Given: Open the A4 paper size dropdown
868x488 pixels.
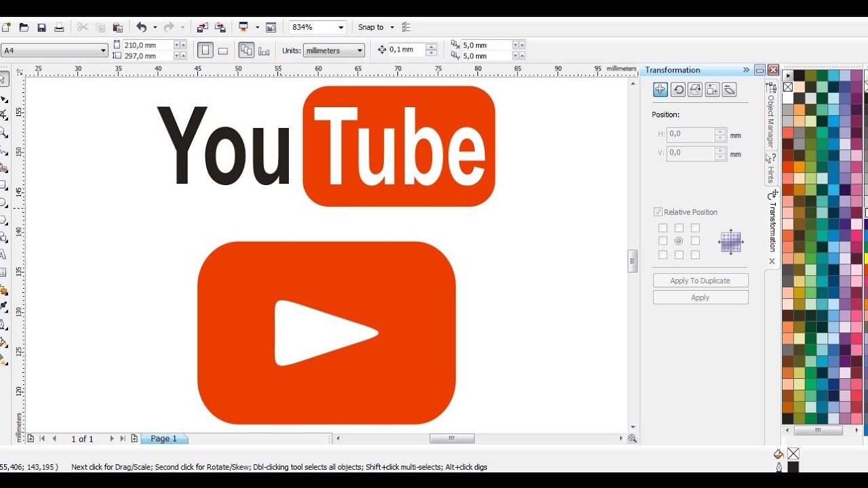Looking at the screenshot, I should point(103,50).
